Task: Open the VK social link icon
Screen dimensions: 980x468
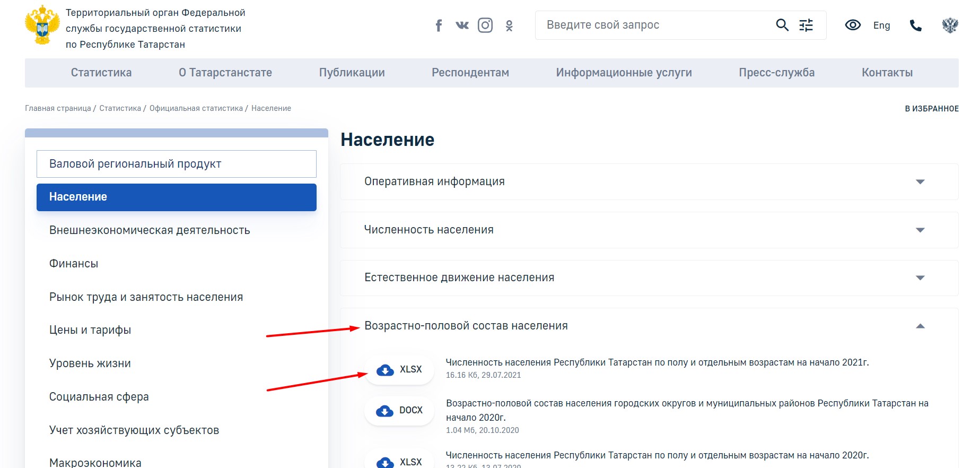Action: (462, 25)
